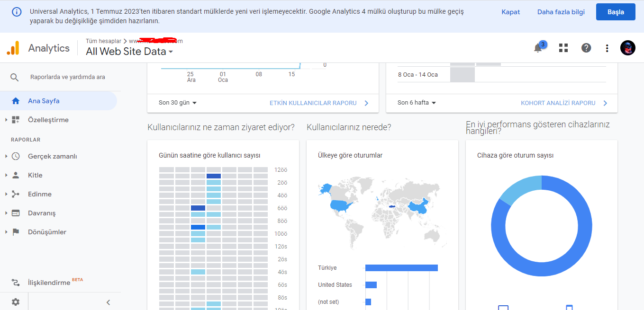Expand the Kitle section arrow
The height and width of the screenshot is (310, 644).
coord(6,175)
